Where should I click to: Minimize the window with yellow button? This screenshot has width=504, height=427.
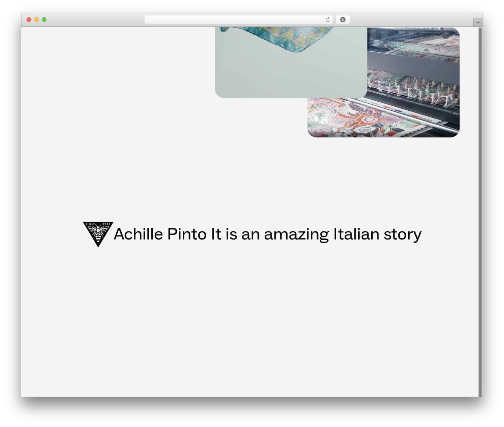(x=37, y=20)
